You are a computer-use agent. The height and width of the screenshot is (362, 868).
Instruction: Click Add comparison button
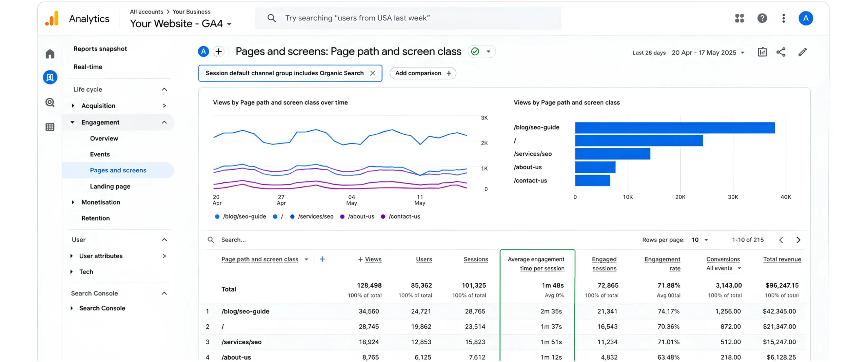coord(422,73)
